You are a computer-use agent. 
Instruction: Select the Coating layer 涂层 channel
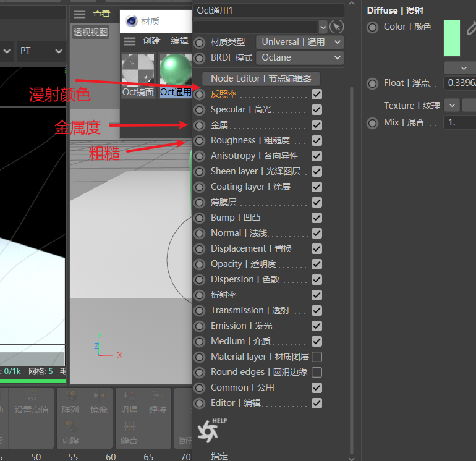point(250,187)
